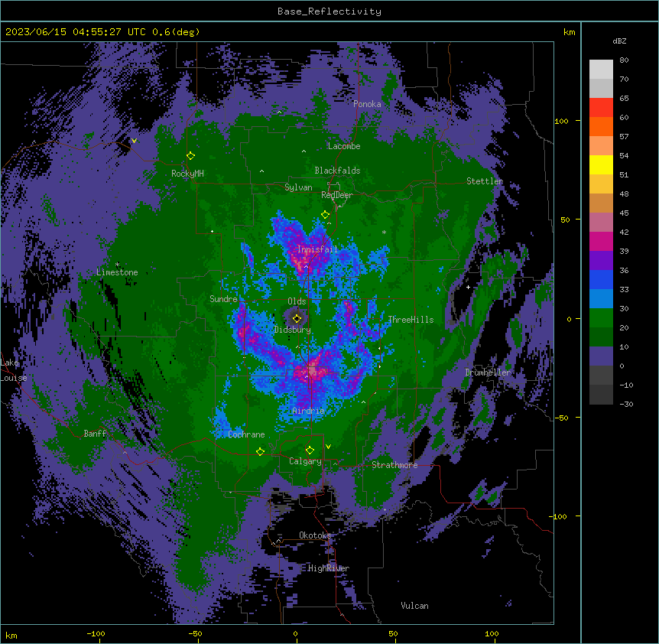Click the orange 57-60 dBZ legend swatch
This screenshot has height=644, width=659.
tap(601, 126)
